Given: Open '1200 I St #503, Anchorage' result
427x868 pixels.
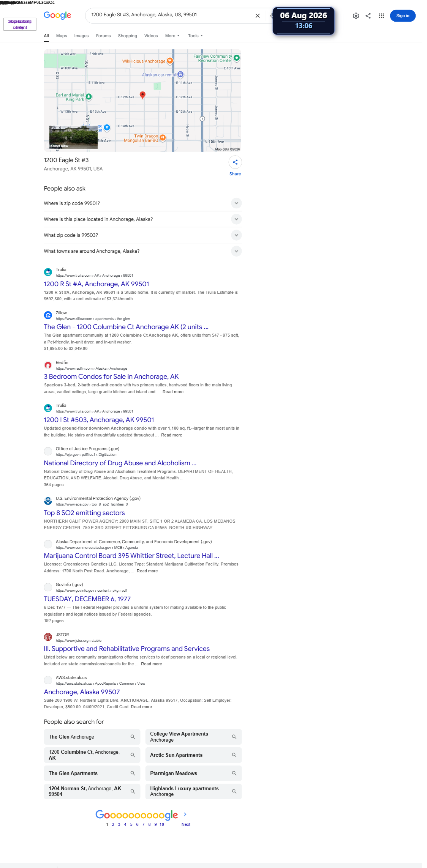Looking at the screenshot, I should coord(99,420).
